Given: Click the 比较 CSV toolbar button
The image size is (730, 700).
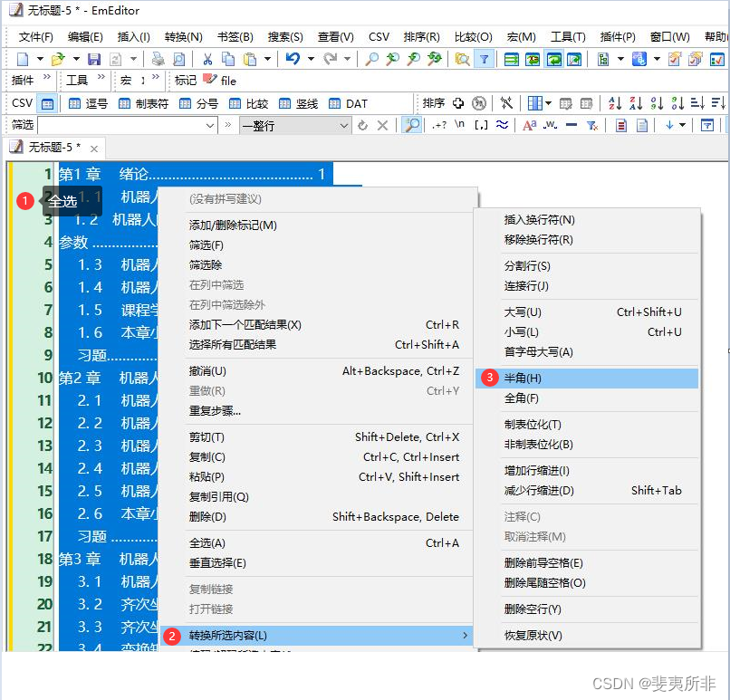Looking at the screenshot, I should [248, 103].
